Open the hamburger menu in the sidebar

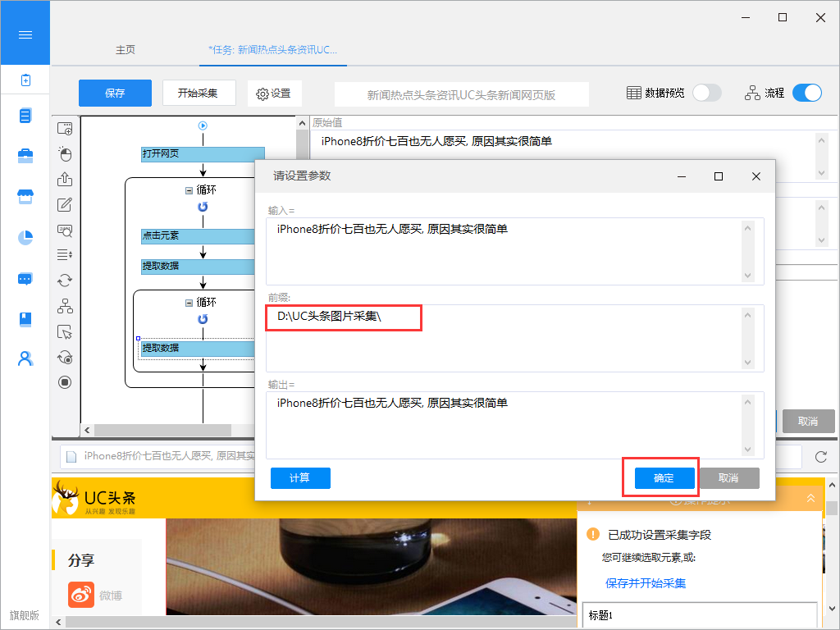[x=25, y=34]
